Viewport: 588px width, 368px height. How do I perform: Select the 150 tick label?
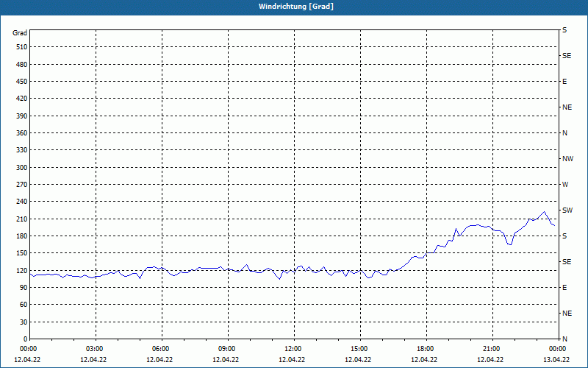22,253
